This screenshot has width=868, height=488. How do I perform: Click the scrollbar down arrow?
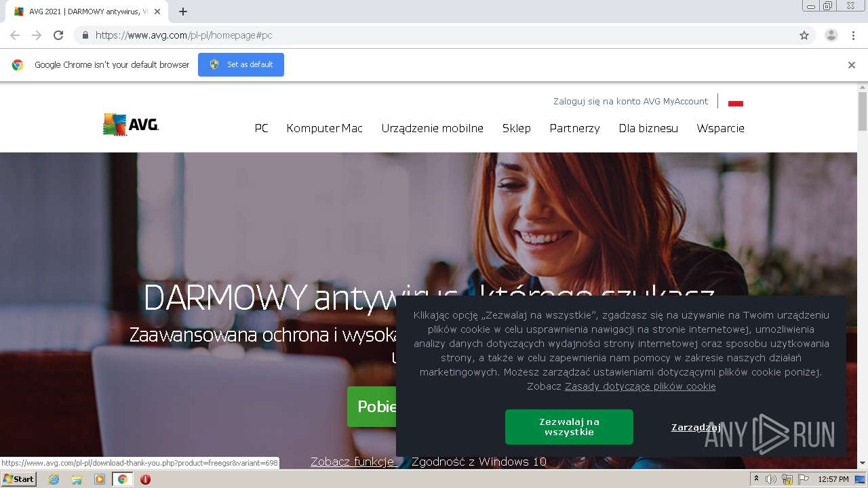(863, 464)
